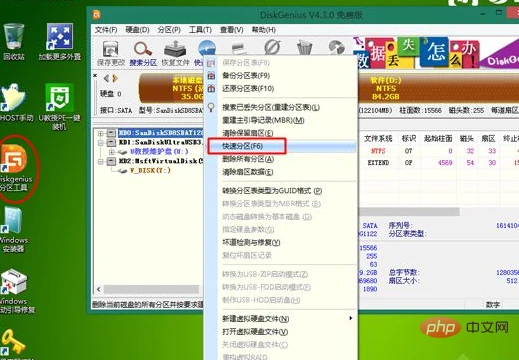This screenshot has height=360, width=519.
Task: Click the backup partition toolbar icon
Action: point(336,47)
